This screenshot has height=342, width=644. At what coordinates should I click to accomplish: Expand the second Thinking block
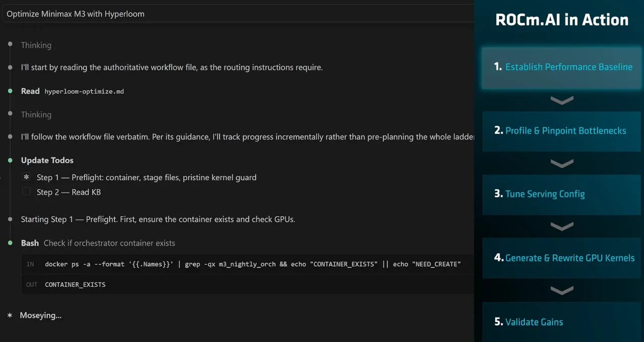point(36,114)
